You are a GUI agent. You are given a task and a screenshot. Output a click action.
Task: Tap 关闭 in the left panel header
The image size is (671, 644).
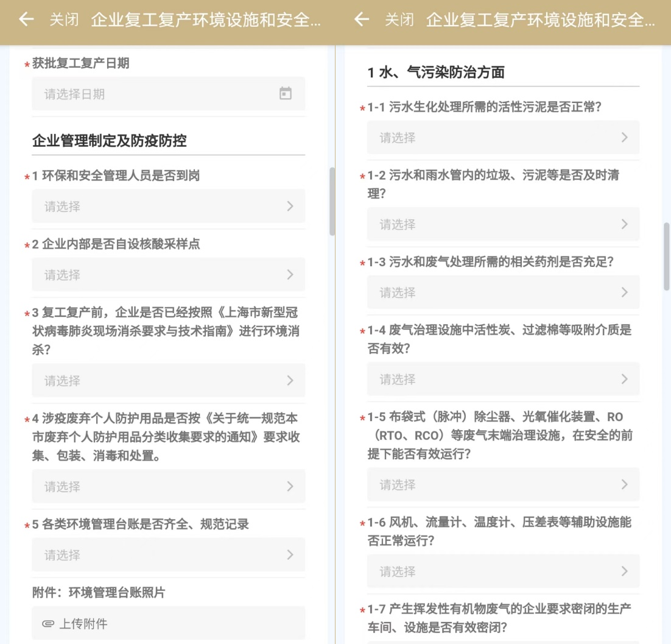click(64, 19)
